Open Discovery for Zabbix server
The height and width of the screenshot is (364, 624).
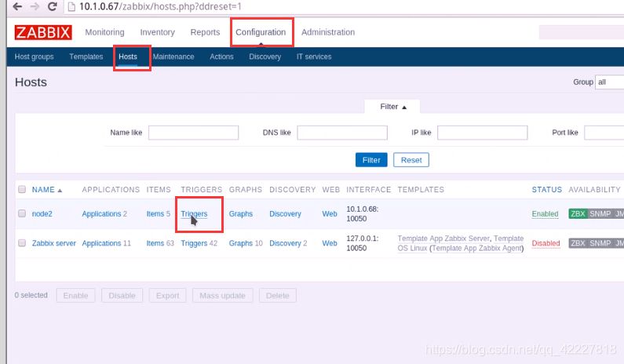point(286,243)
